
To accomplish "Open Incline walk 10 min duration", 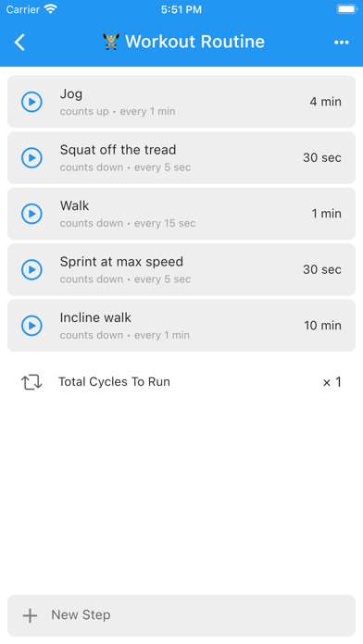I will point(322,326).
